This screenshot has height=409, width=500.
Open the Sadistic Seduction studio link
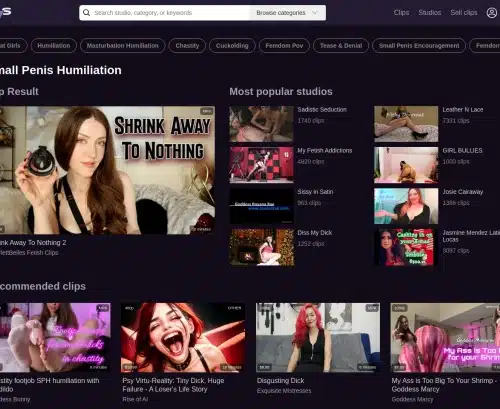click(322, 110)
